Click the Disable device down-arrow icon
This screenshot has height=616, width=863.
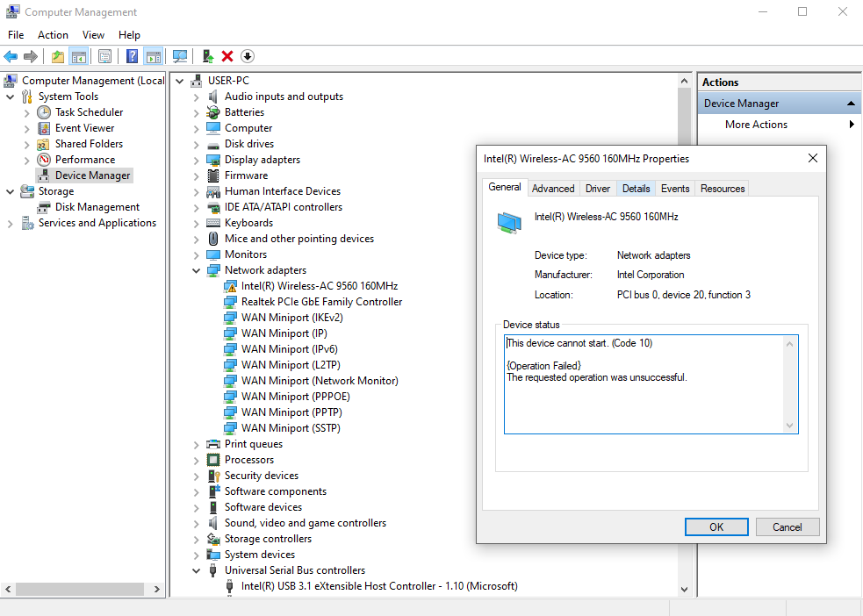pos(247,55)
